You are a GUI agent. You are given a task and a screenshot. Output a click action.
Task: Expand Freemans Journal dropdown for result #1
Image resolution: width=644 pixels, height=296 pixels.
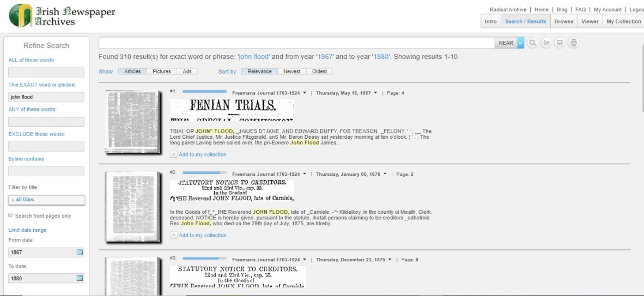click(x=305, y=93)
